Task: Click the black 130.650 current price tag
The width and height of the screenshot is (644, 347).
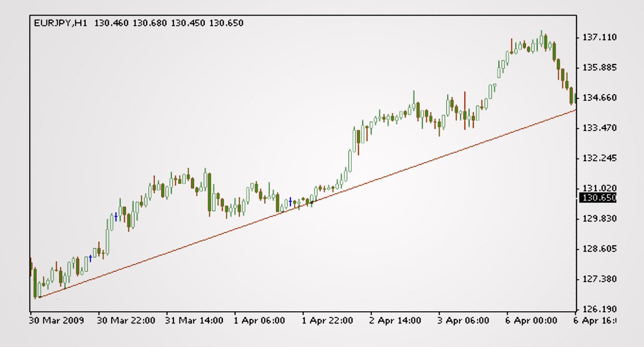Action: pos(598,198)
